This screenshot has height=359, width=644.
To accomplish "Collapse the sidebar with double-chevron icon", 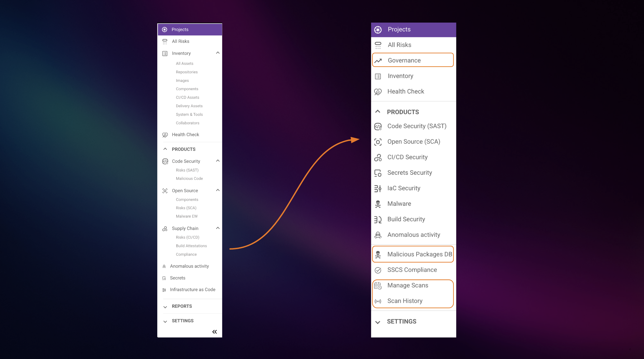I will 215,332.
